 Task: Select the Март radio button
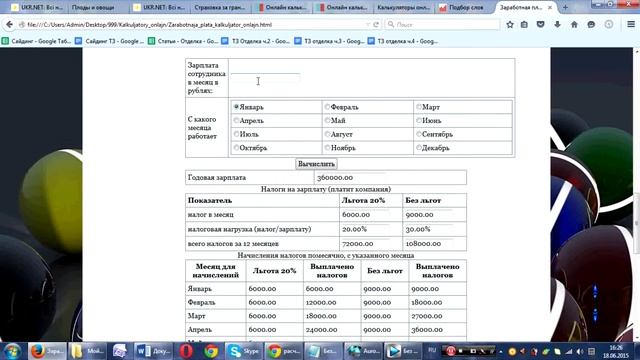click(419, 107)
